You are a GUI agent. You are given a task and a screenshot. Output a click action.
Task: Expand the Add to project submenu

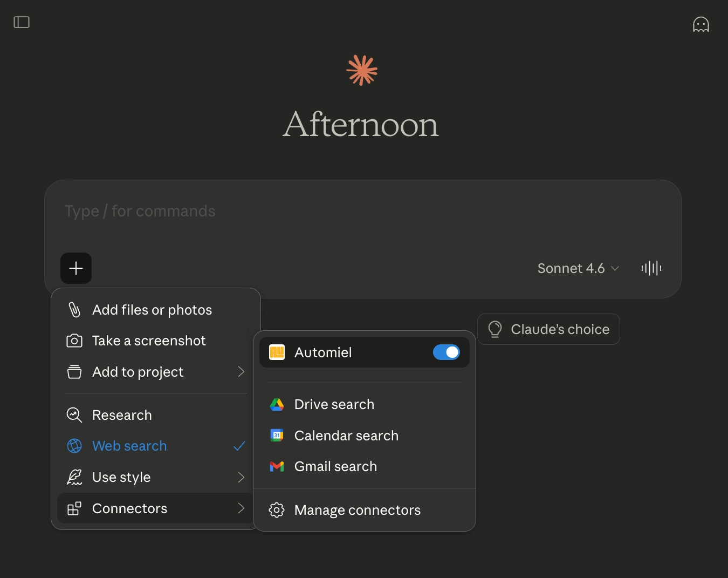coord(155,372)
